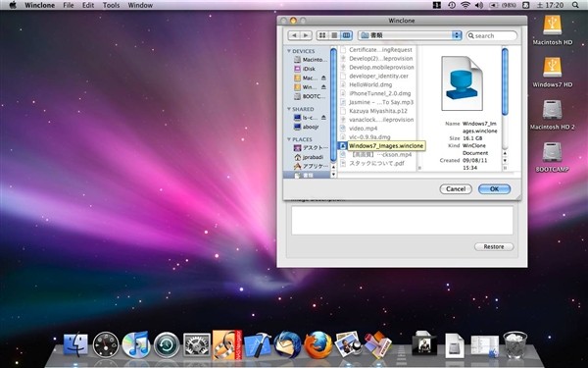
Task: Select Macinto... drive in sidebar
Action: point(311,59)
